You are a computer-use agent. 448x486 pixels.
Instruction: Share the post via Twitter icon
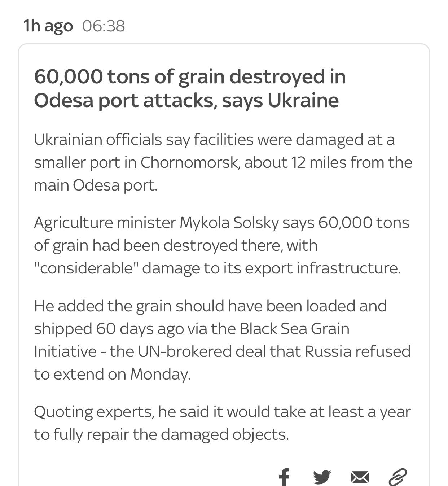(x=322, y=477)
